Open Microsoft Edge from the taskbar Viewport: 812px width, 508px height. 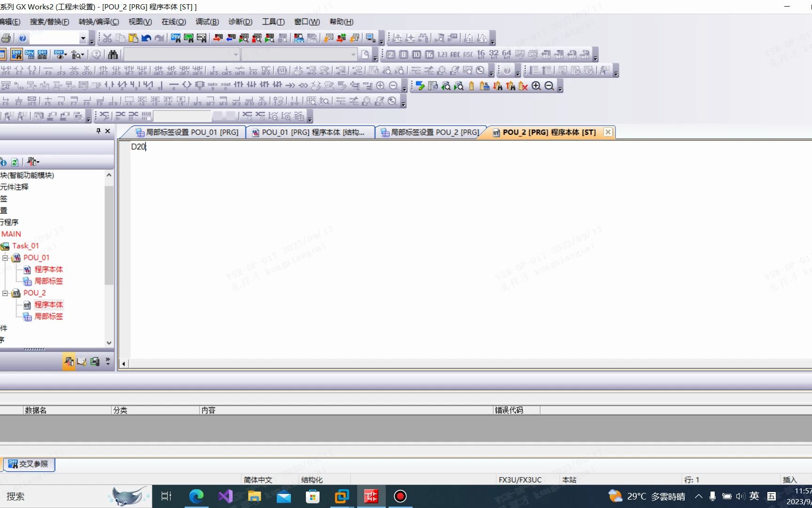pyautogui.click(x=196, y=496)
